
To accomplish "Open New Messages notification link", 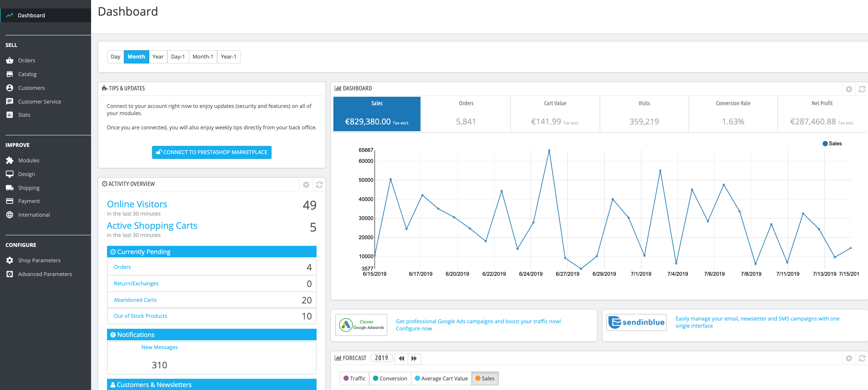I will 159,347.
